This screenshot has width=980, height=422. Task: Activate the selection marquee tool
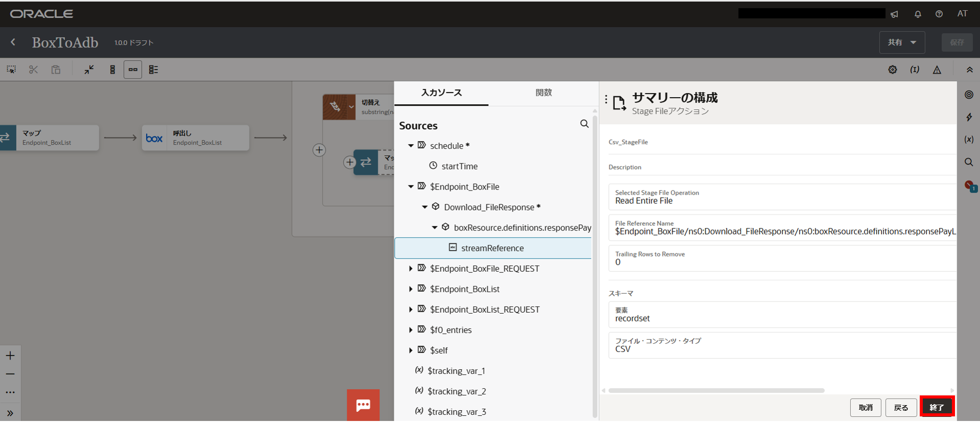11,69
